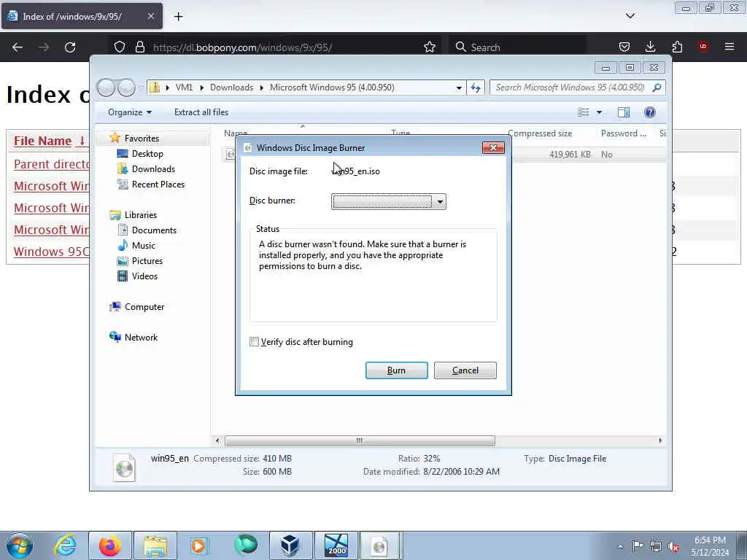
Task: Open Windows Start button
Action: click(20, 545)
